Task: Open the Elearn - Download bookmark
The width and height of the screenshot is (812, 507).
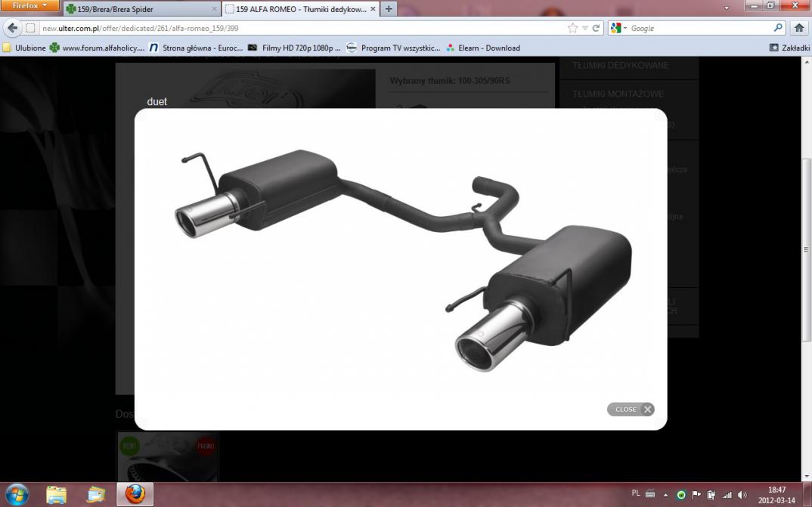Action: point(482,48)
